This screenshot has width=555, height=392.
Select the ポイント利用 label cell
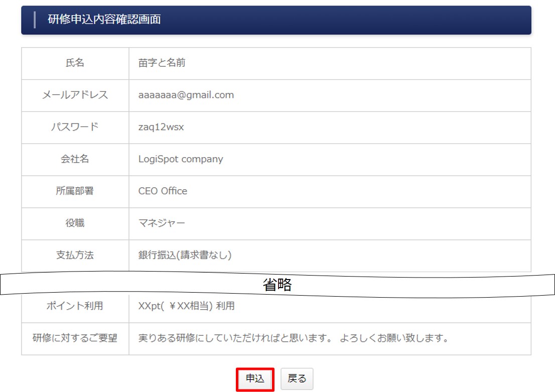pos(75,306)
